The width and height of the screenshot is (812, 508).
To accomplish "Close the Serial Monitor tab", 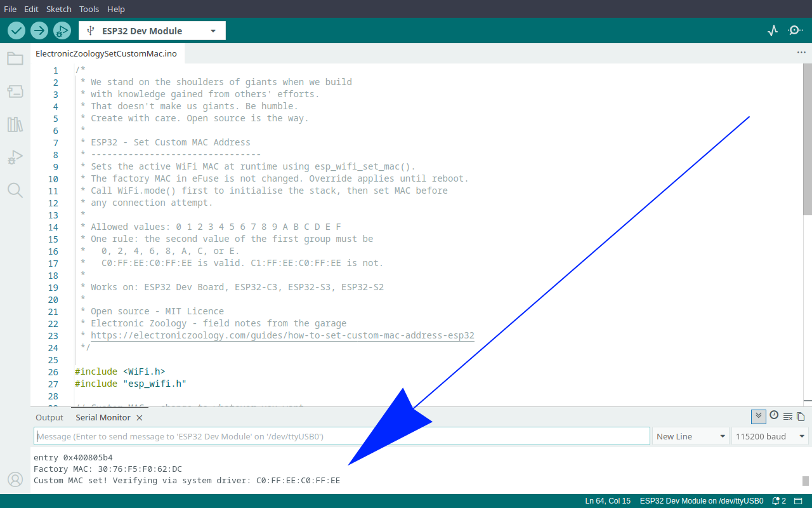I will point(140,418).
